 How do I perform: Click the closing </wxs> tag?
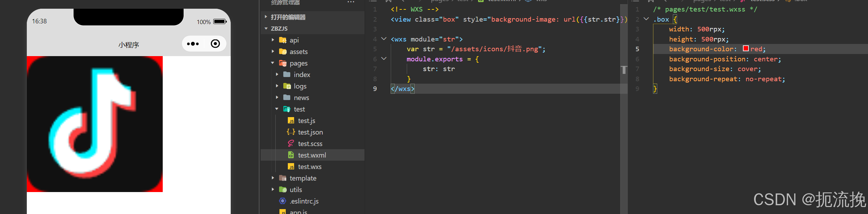[402, 89]
